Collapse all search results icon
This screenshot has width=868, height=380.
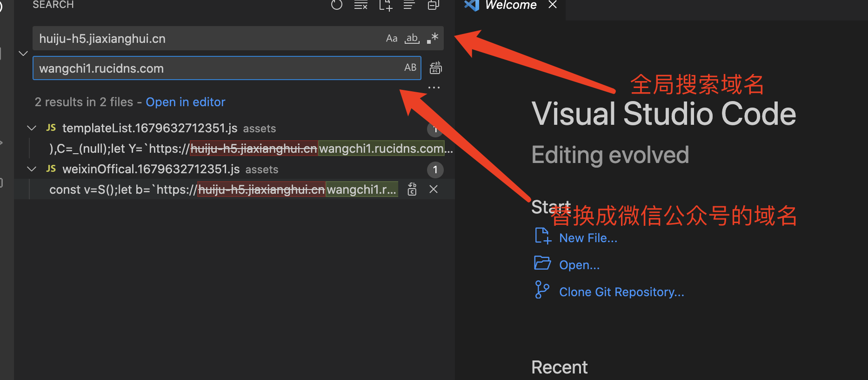[x=434, y=5]
